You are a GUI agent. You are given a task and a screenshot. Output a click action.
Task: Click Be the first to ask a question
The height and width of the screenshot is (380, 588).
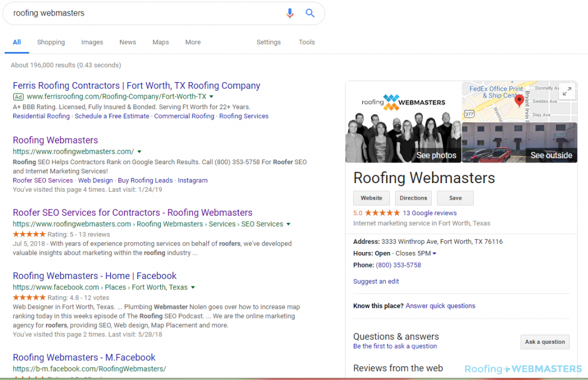coord(395,346)
